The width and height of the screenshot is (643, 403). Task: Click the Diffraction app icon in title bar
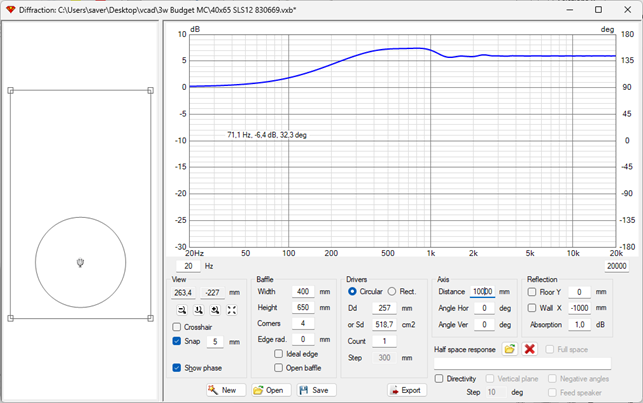click(x=11, y=9)
